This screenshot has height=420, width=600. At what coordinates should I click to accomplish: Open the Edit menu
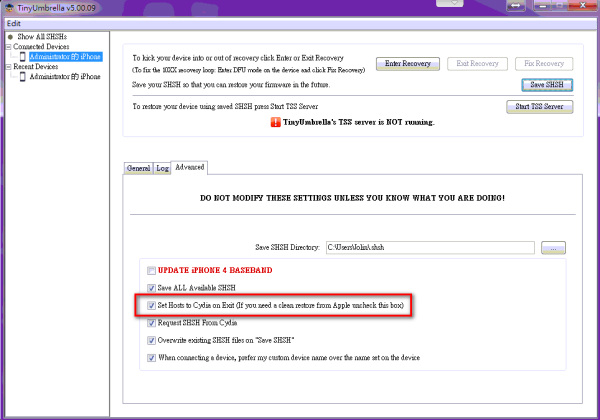14,23
